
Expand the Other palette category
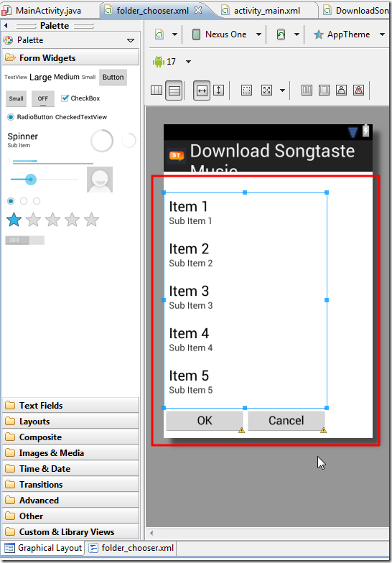(70, 516)
